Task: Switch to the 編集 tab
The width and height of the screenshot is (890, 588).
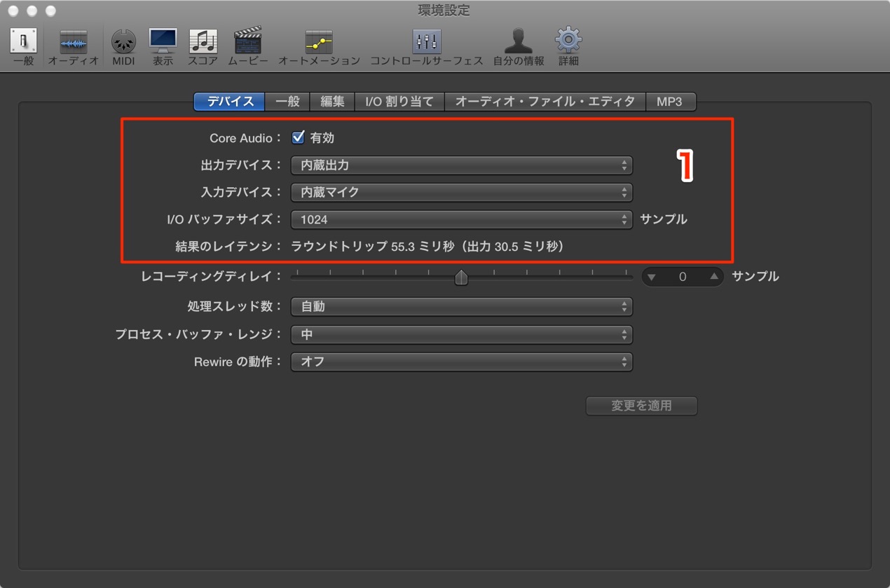Action: pos(332,102)
